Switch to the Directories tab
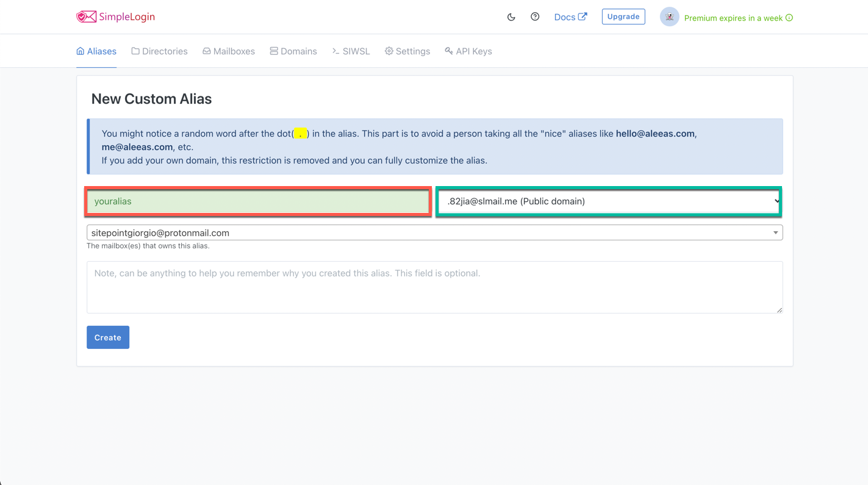The image size is (868, 485). click(x=160, y=51)
